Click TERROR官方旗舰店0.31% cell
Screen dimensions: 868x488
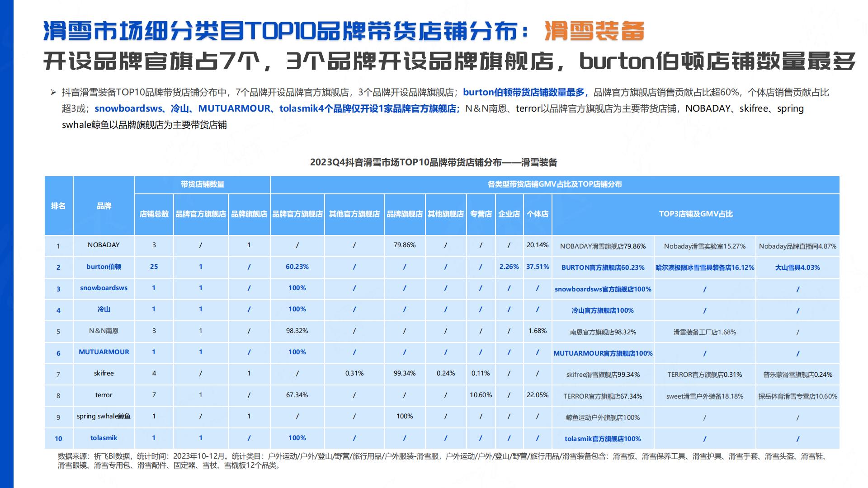[x=705, y=375]
